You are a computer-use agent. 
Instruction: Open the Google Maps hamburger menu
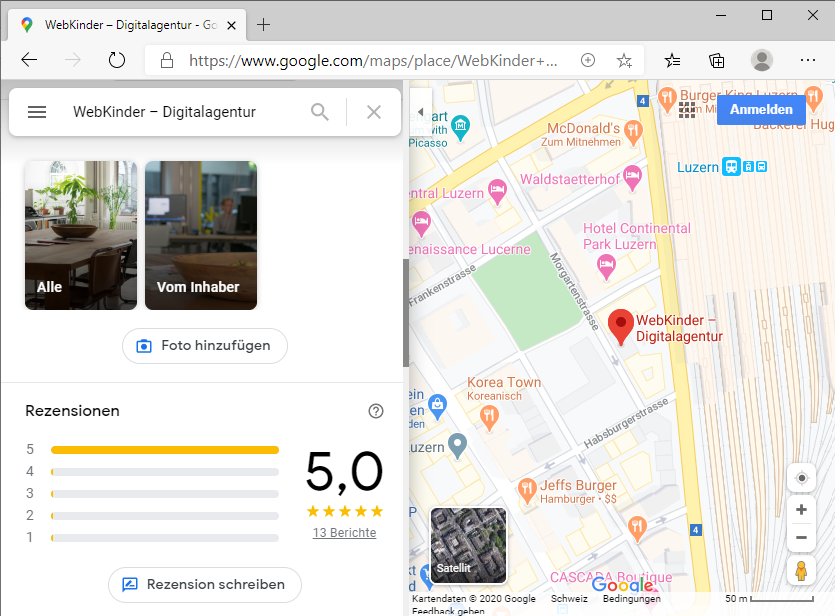pos(37,112)
